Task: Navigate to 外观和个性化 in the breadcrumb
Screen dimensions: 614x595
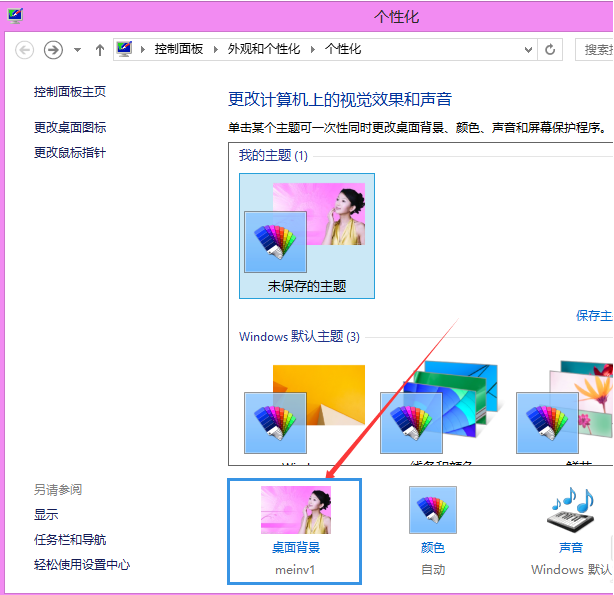Action: coord(264,49)
